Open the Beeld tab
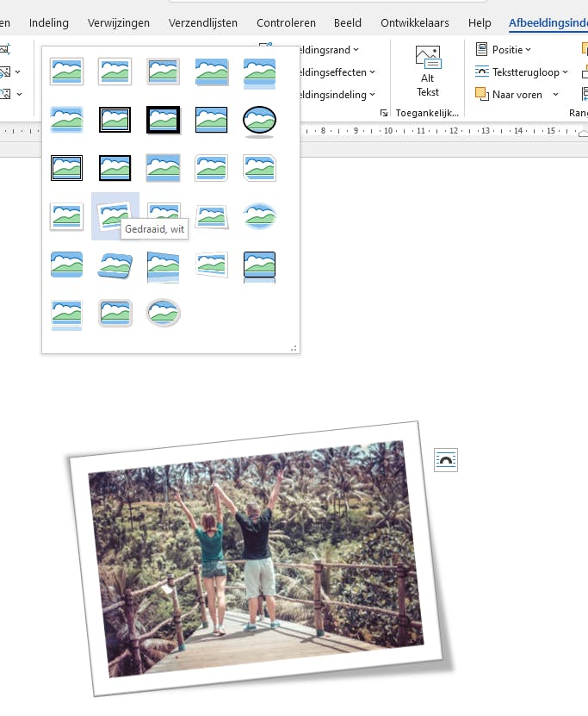The image size is (588, 716). click(348, 22)
